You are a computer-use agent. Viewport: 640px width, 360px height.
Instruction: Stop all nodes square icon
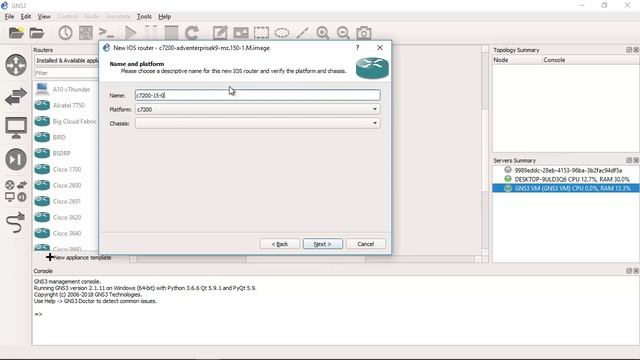pos(171,33)
